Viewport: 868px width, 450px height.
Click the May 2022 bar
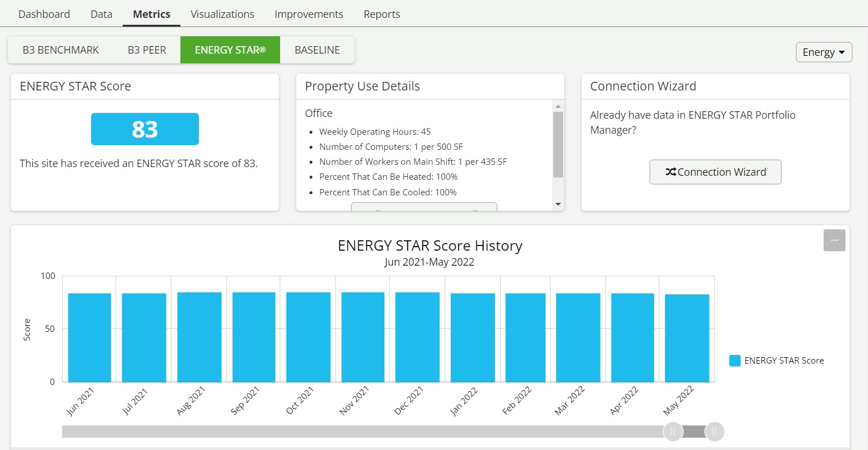687,338
